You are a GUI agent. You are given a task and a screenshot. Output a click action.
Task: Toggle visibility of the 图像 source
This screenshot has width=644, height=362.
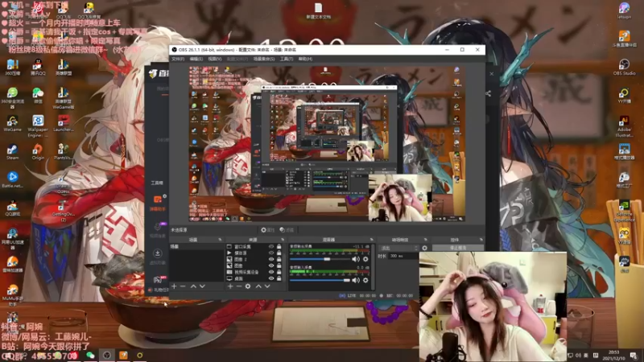271,265
